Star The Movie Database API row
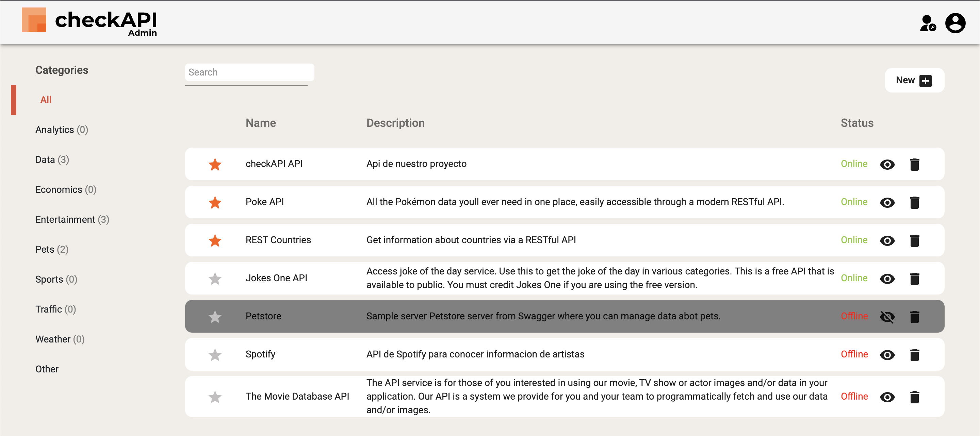 coord(215,397)
